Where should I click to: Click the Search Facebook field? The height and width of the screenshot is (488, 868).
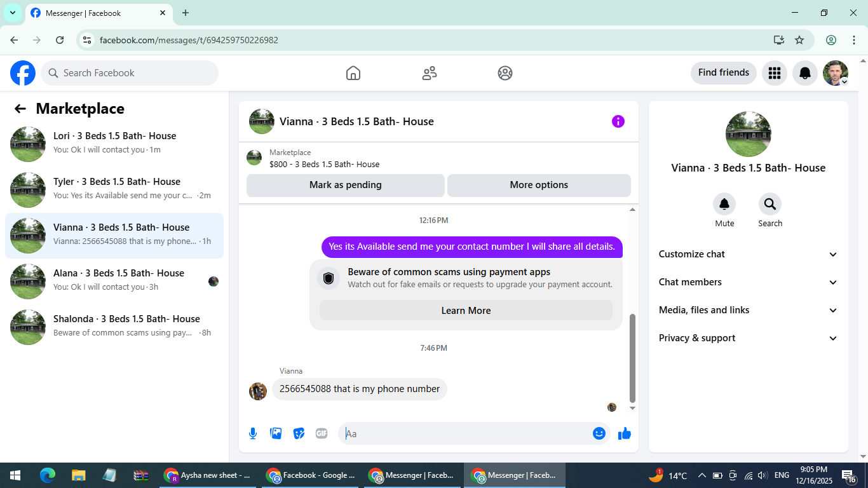[x=130, y=73]
